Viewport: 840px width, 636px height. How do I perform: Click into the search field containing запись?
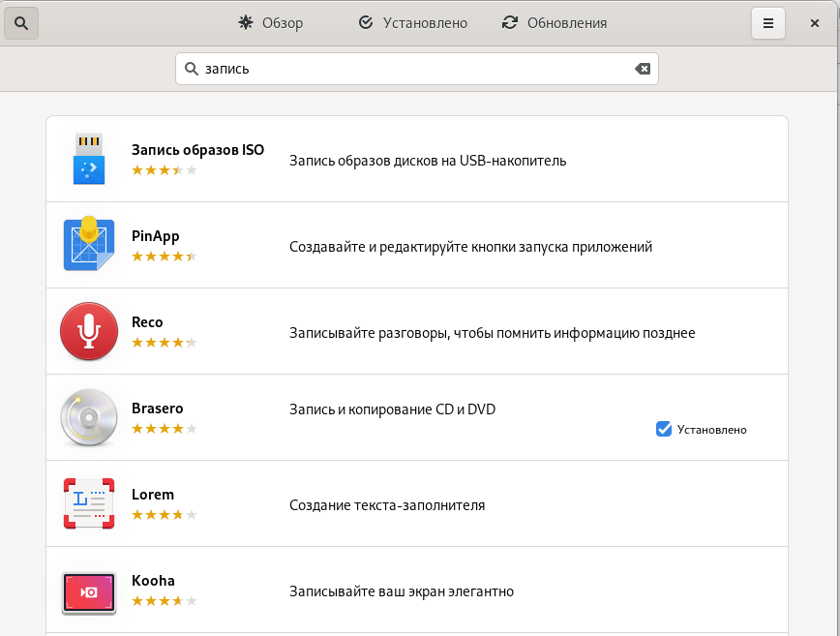click(406, 69)
